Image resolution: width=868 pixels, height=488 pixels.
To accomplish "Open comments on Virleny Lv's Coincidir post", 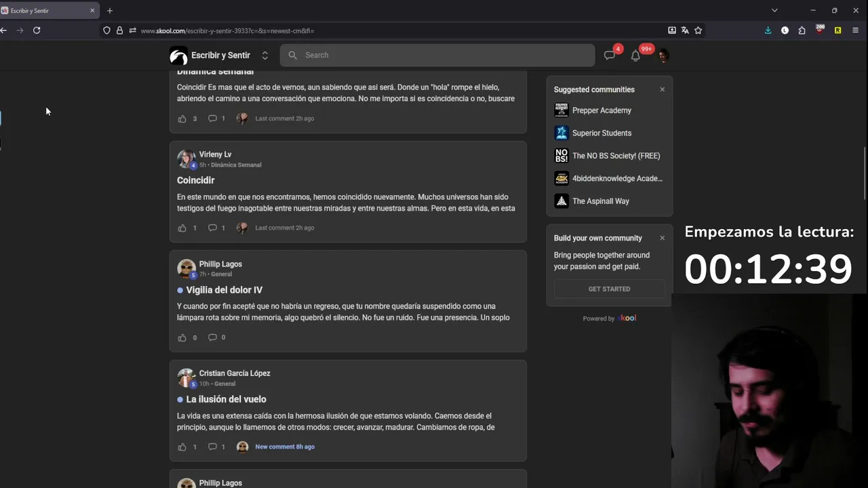I will (212, 228).
